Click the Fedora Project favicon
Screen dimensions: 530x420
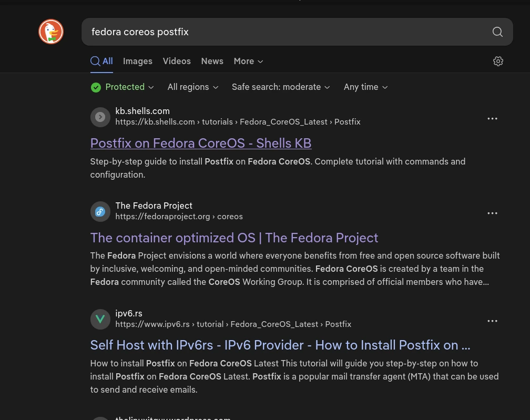100,211
